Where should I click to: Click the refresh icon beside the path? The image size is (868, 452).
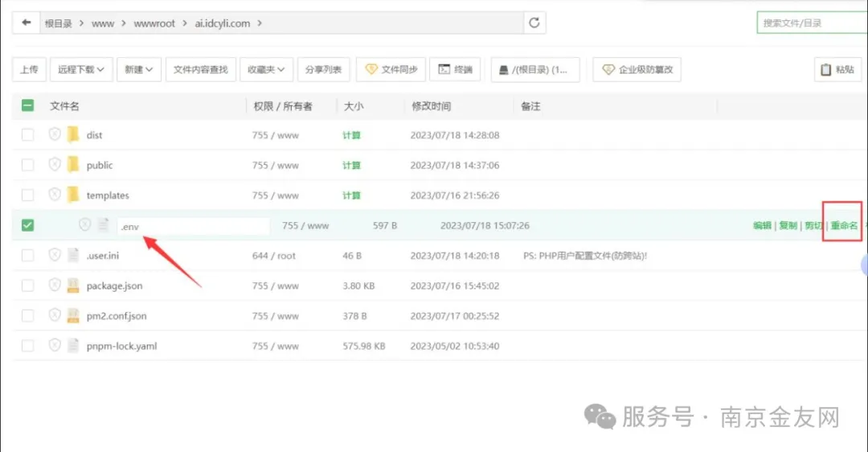coord(534,23)
